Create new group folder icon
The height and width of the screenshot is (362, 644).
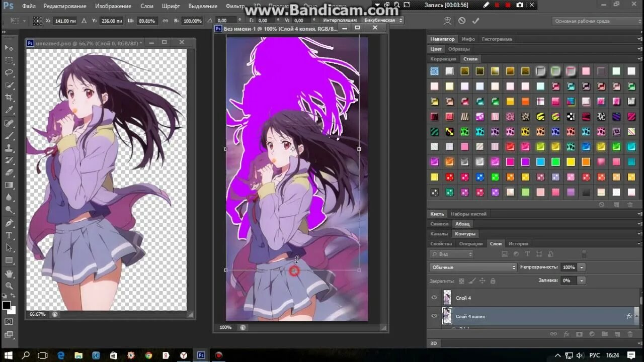click(605, 334)
